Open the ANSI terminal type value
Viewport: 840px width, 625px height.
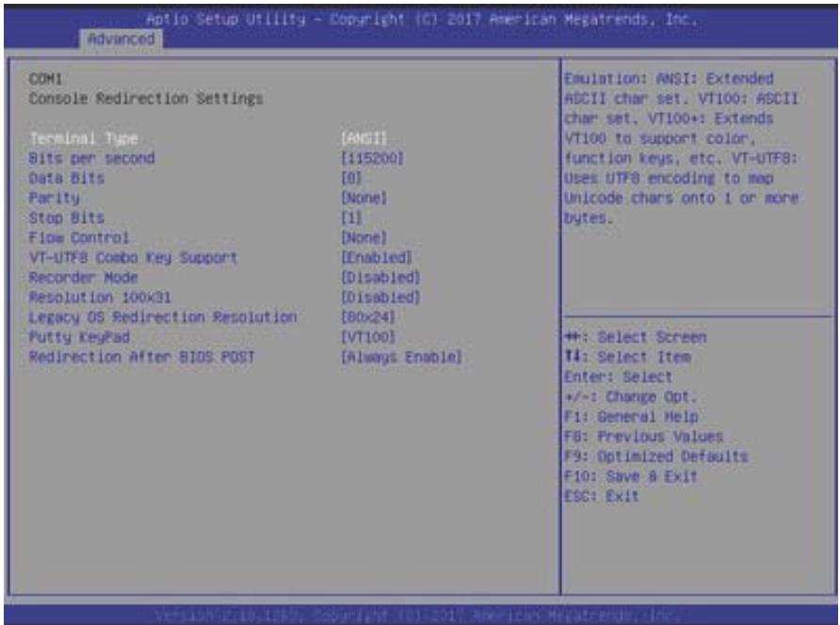point(363,138)
